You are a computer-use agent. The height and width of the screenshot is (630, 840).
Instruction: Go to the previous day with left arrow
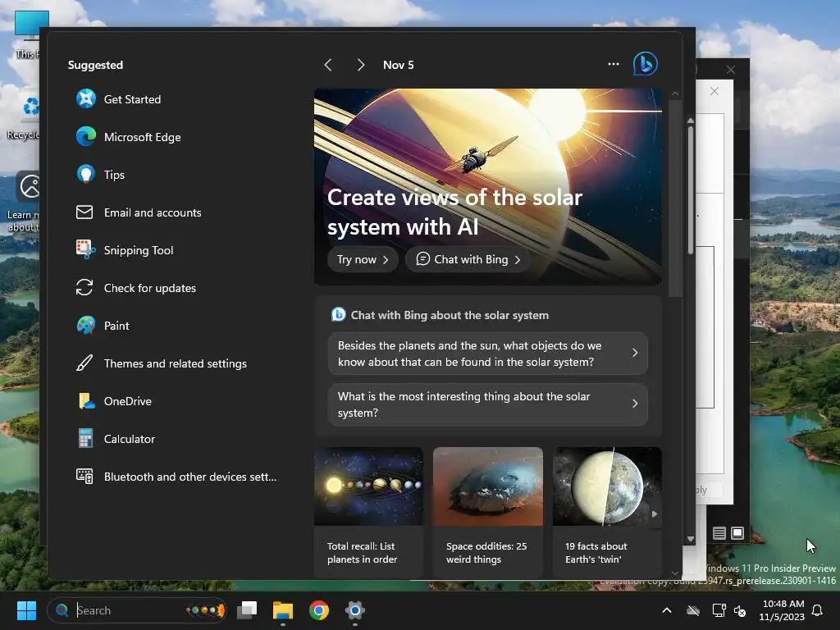[328, 65]
